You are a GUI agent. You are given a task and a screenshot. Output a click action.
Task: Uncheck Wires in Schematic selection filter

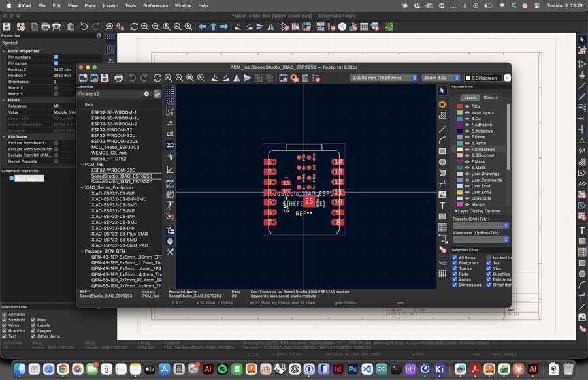click(x=4, y=325)
